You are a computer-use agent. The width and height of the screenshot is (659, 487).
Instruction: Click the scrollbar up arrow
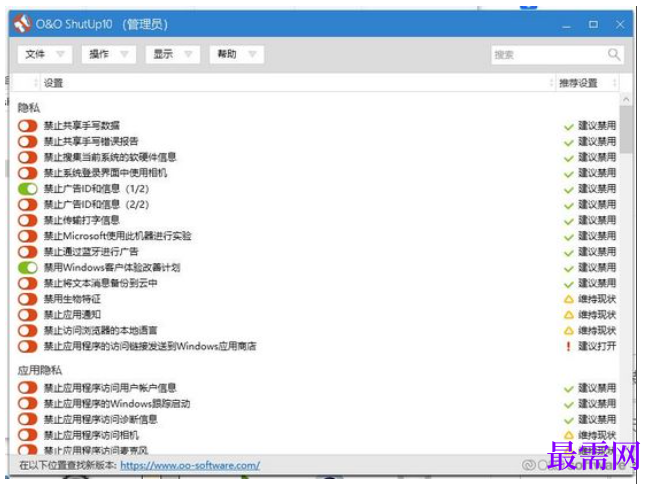point(626,100)
